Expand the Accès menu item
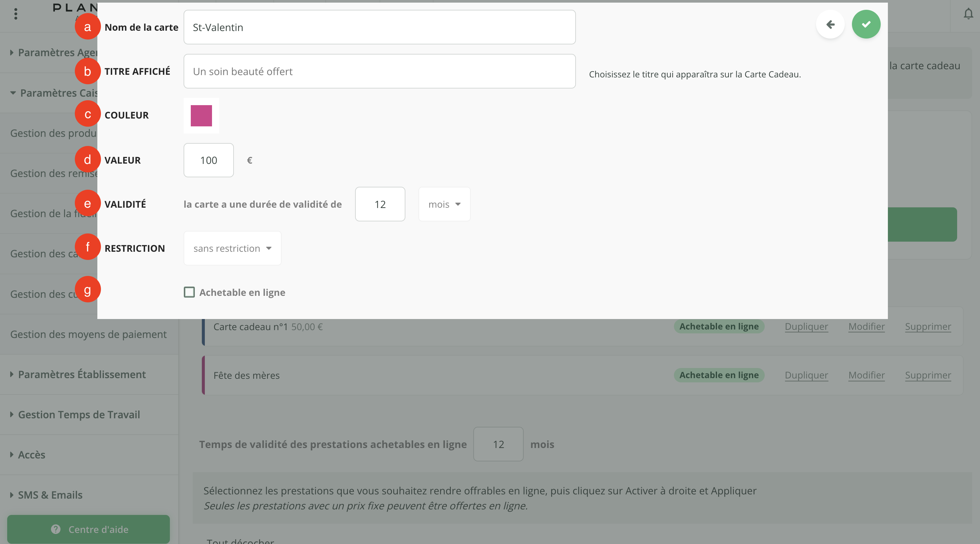The height and width of the screenshot is (544, 980). tap(31, 455)
